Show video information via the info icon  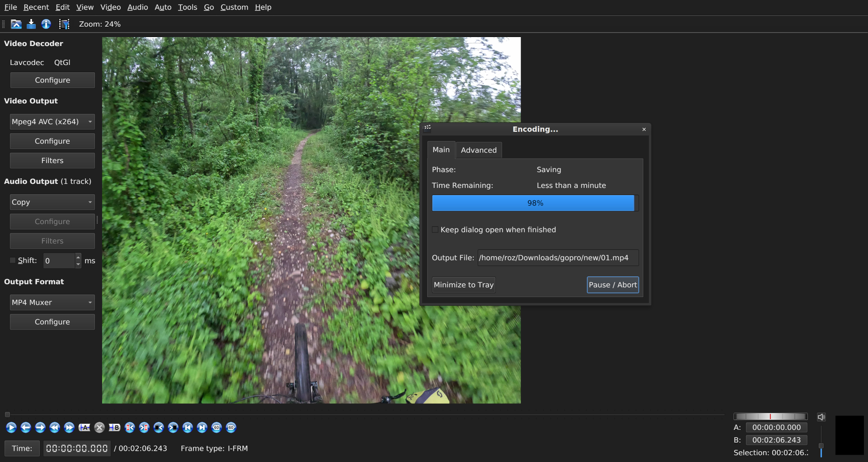46,24
